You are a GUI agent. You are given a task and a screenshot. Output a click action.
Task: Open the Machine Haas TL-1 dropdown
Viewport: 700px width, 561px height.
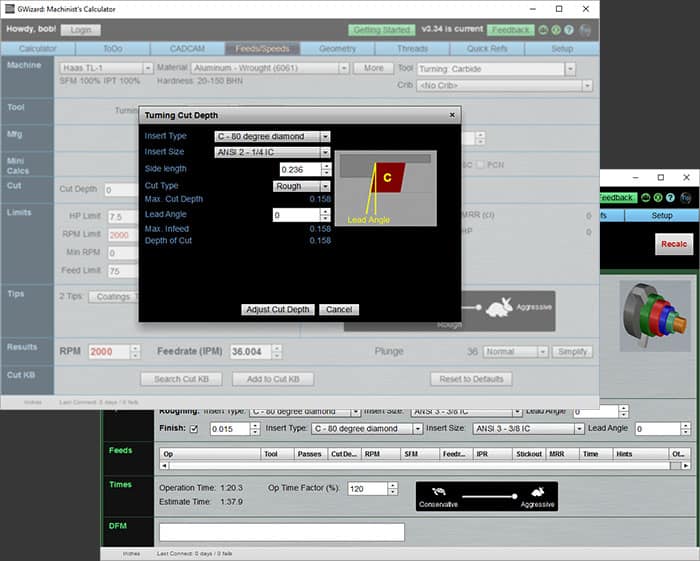pos(148,68)
